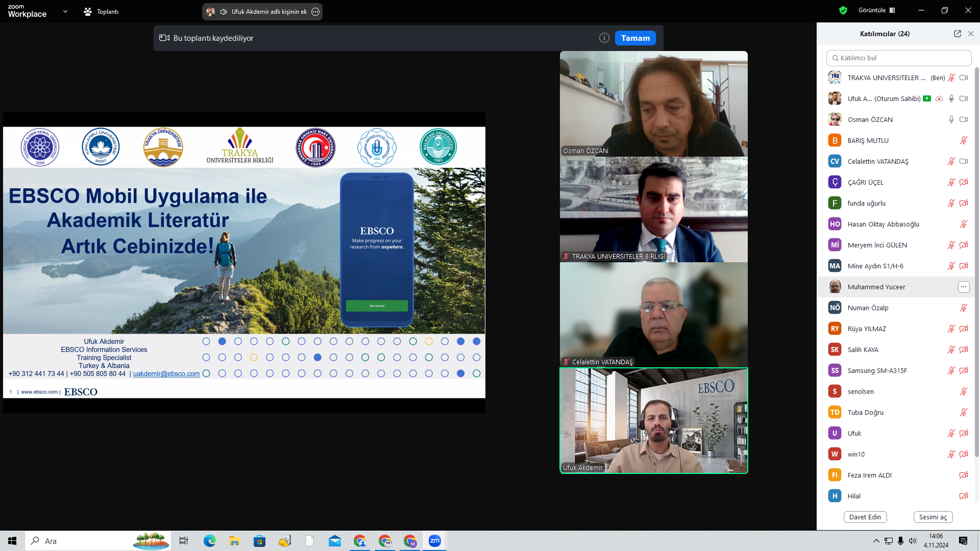980x551 pixels.
Task: Pop out the participants panel
Action: click(x=957, y=34)
